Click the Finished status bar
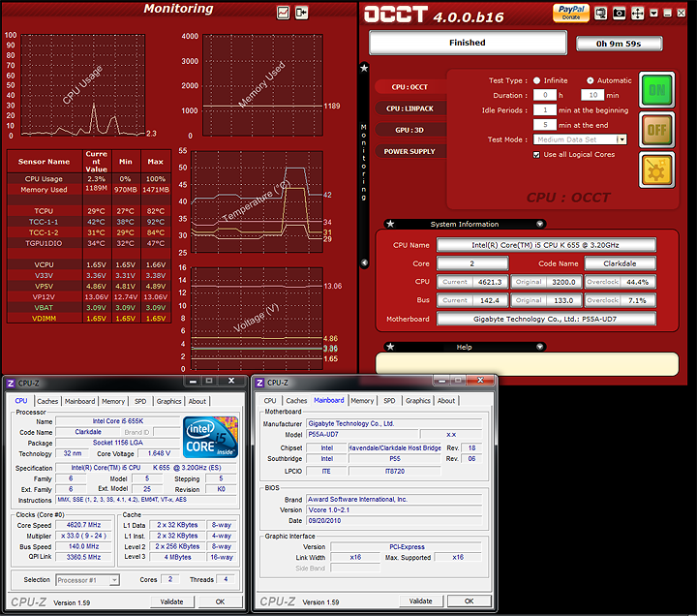 [x=468, y=43]
